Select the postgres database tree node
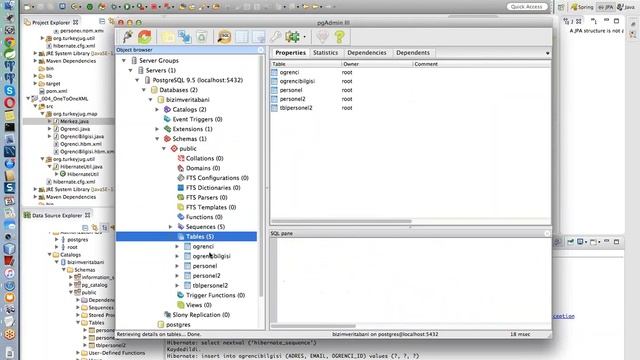Image resolution: width=640 pixels, height=360 pixels. [x=178, y=324]
